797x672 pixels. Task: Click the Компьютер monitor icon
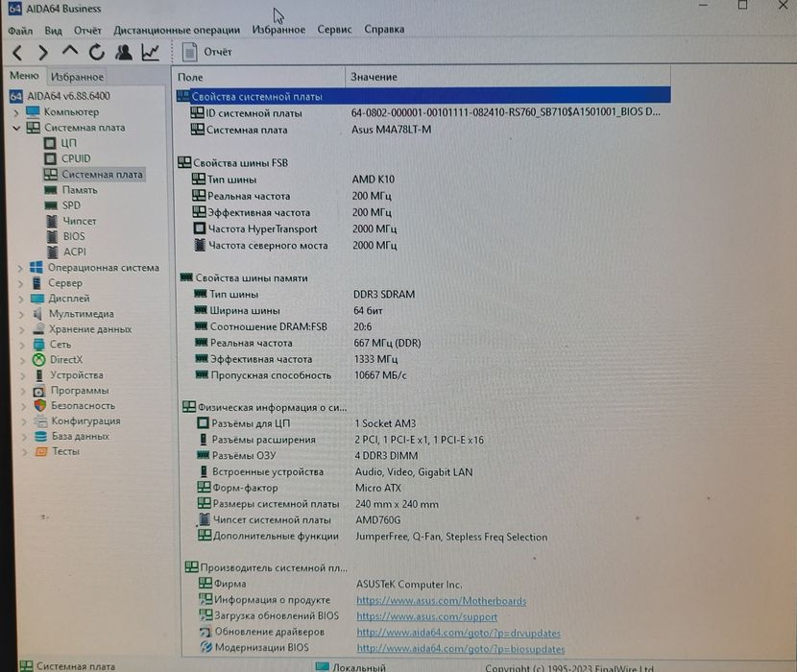(x=33, y=111)
